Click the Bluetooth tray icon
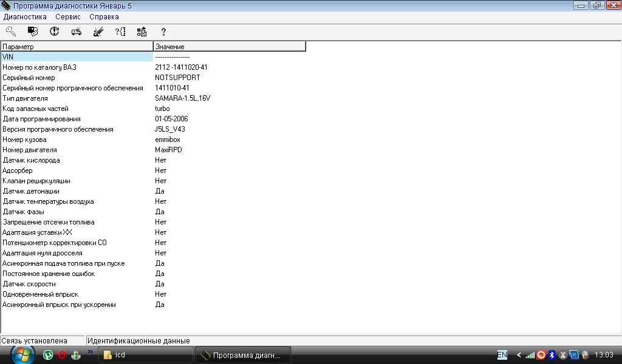The image size is (622, 364). coord(552,355)
